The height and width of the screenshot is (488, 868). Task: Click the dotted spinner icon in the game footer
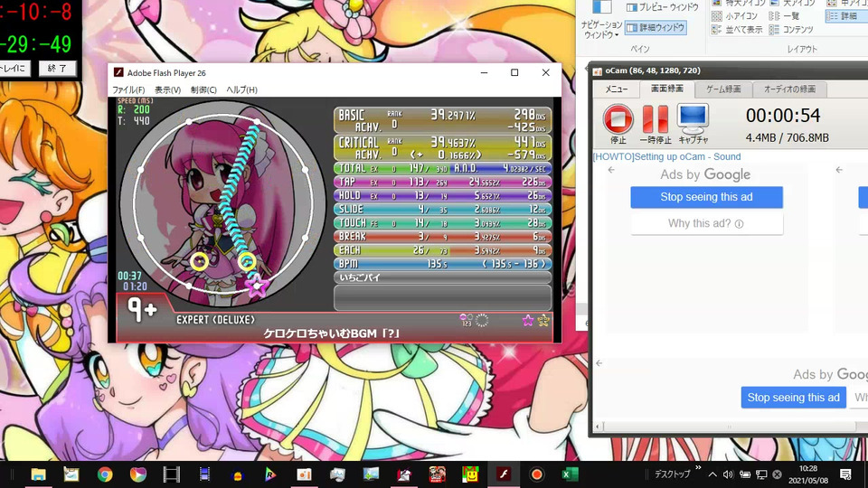tap(482, 320)
